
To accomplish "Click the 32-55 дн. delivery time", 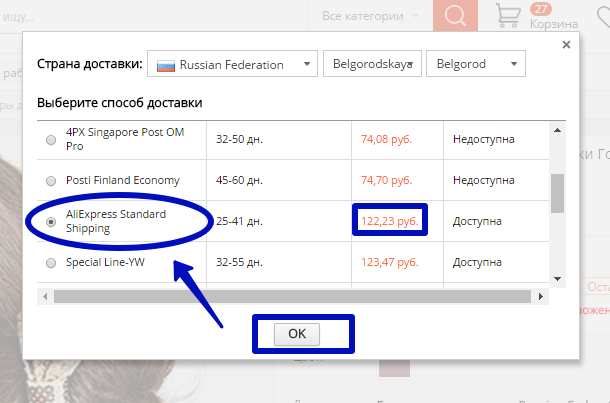I will pos(239,262).
